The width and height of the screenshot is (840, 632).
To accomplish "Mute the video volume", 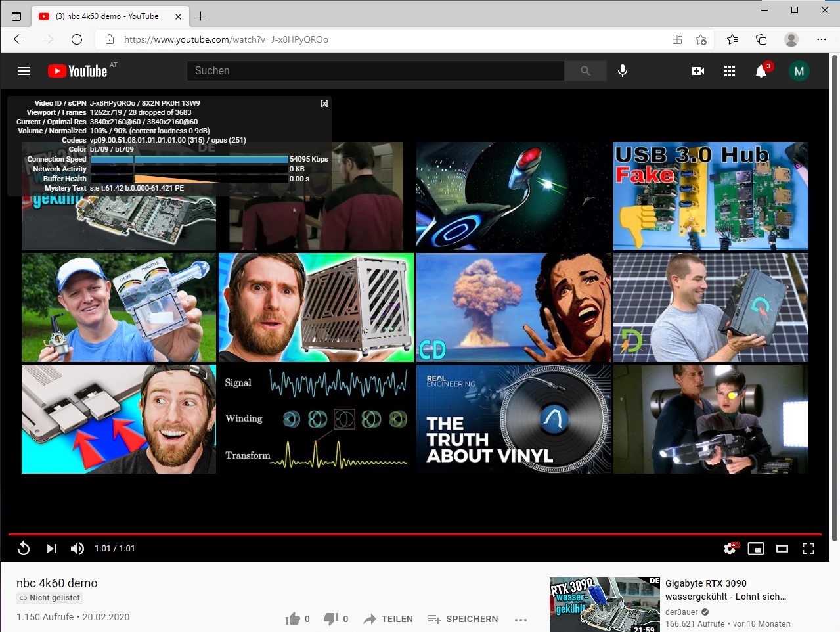I will coord(77,549).
